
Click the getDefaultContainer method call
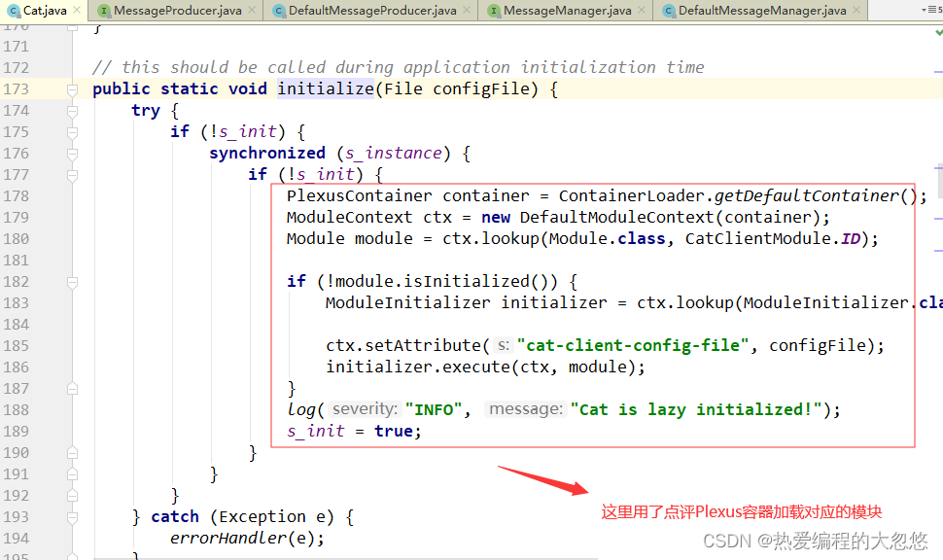click(807, 196)
